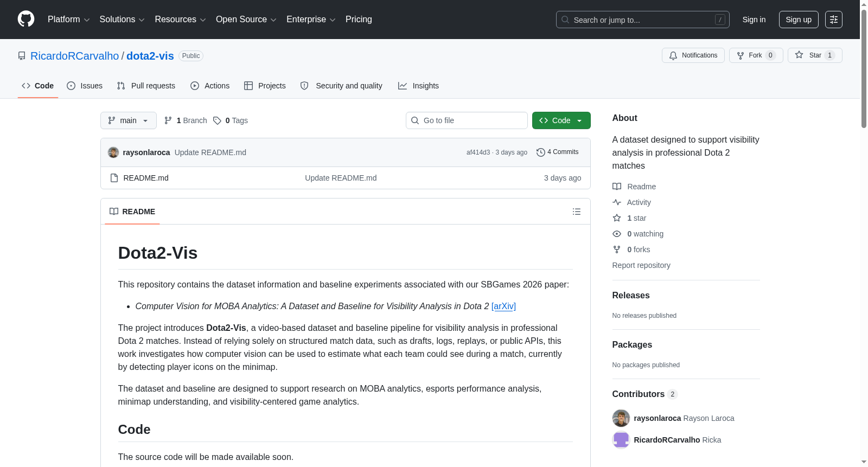Expand the Open Source menu
The image size is (868, 467).
pyautogui.click(x=246, y=20)
